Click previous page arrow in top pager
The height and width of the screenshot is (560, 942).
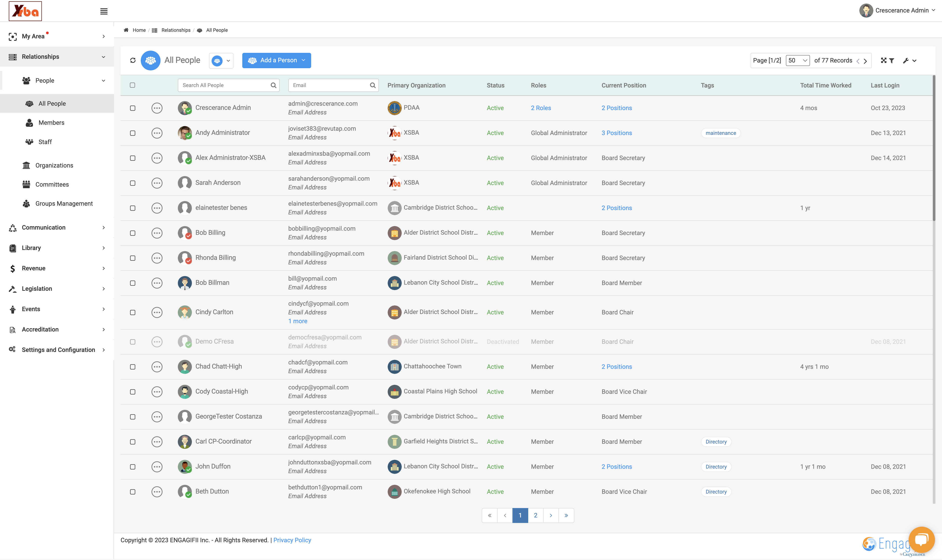[x=858, y=61]
